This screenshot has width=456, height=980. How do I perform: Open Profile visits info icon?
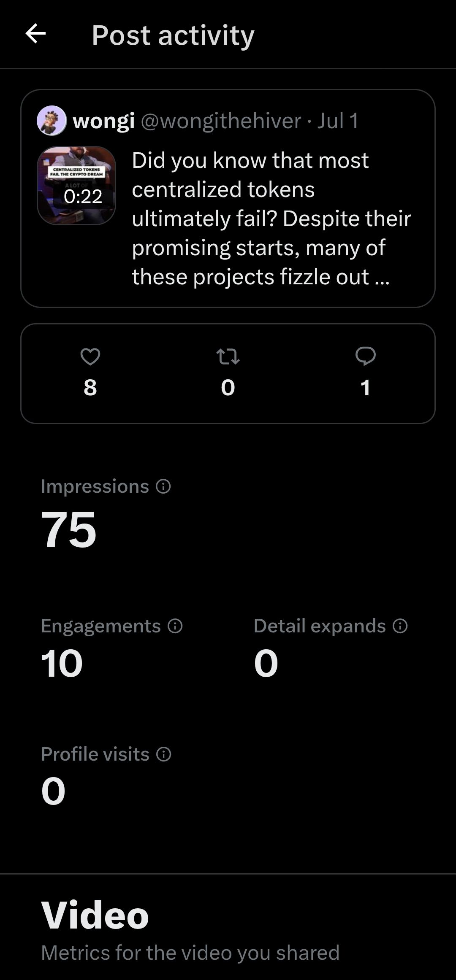click(x=164, y=754)
